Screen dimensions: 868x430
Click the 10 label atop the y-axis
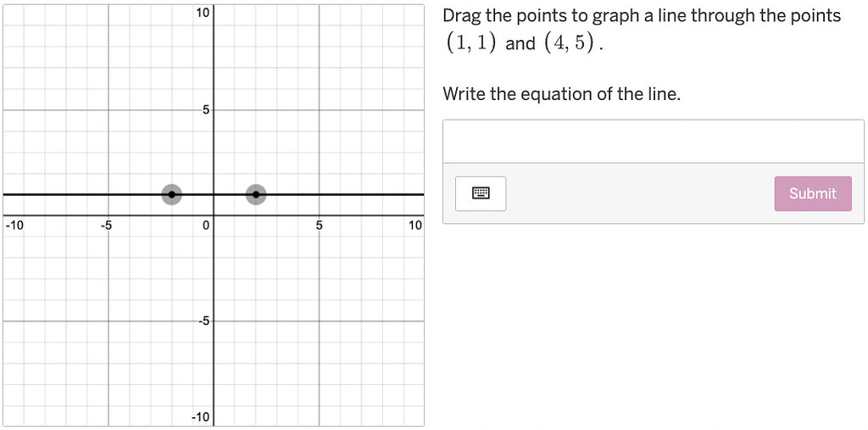[x=203, y=12]
